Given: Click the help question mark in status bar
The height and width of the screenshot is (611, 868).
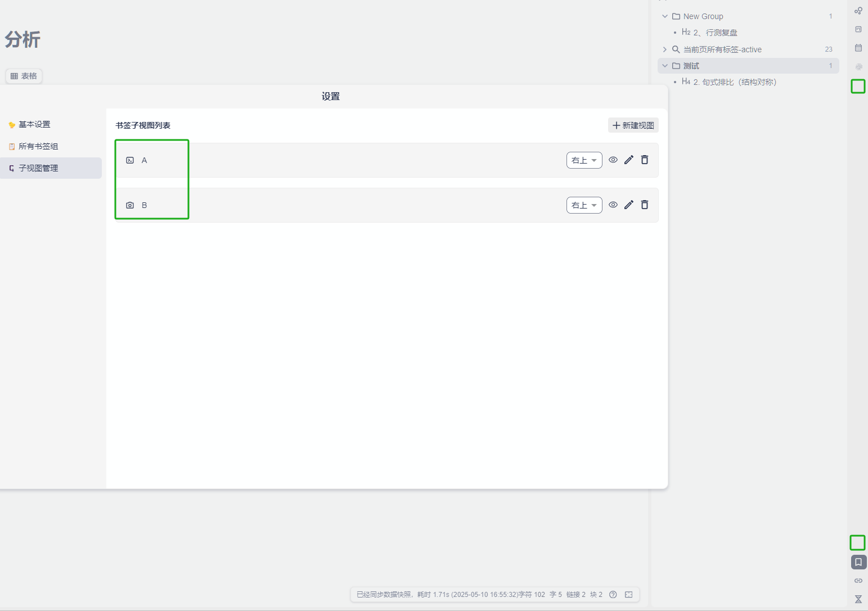Looking at the screenshot, I should (x=613, y=595).
